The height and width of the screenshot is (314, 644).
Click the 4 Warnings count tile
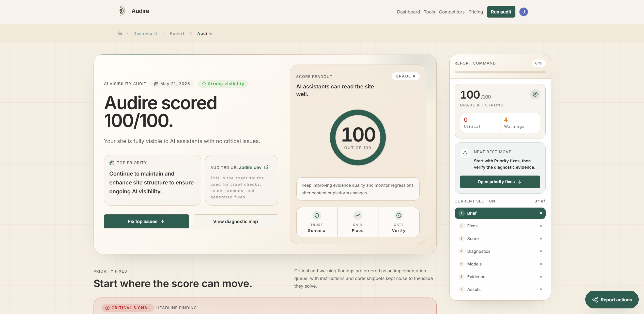tap(520, 123)
